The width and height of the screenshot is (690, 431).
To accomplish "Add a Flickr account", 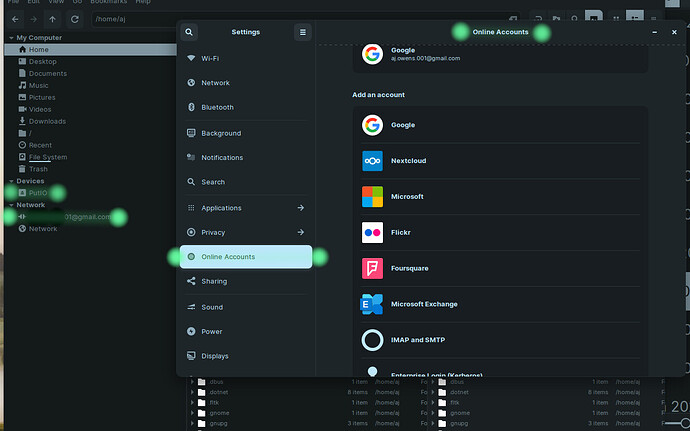I will pyautogui.click(x=500, y=232).
